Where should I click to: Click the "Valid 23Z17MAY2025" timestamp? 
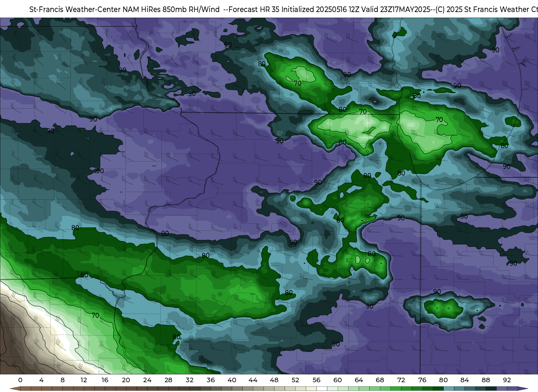[396, 10]
